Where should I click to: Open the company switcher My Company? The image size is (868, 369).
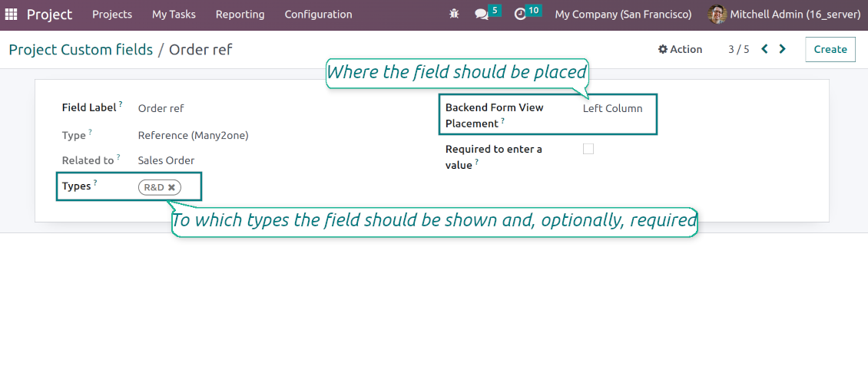pos(623,15)
